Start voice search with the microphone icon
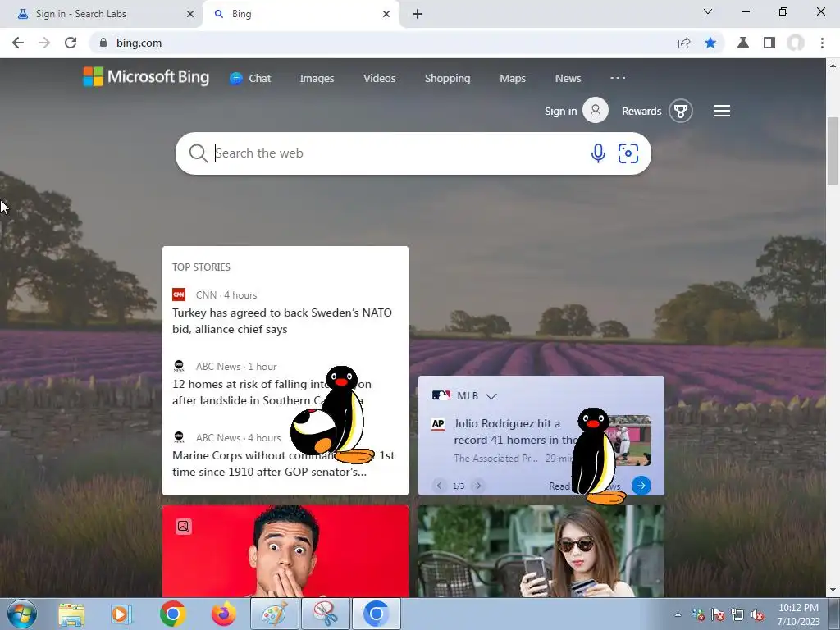This screenshot has width=840, height=630. [598, 153]
